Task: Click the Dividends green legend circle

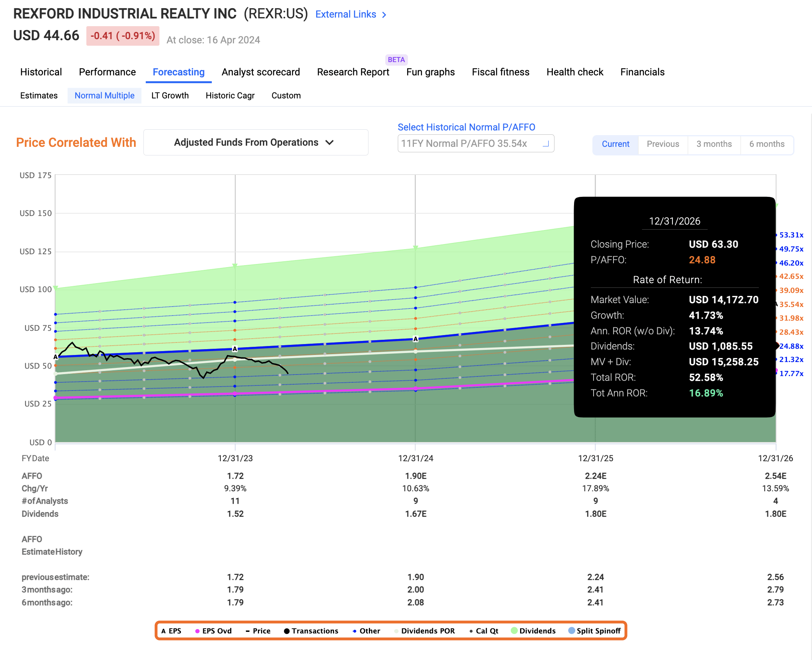Action: (x=514, y=631)
